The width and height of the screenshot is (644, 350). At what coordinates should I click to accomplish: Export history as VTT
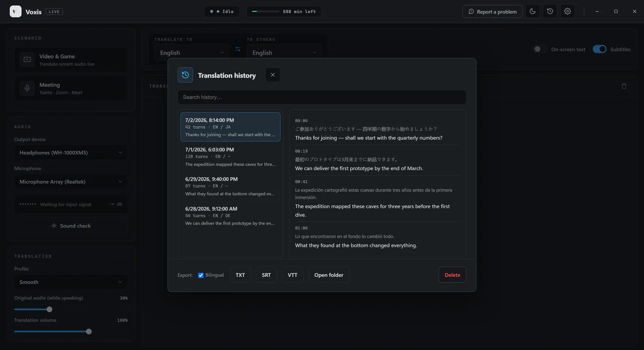click(x=292, y=275)
